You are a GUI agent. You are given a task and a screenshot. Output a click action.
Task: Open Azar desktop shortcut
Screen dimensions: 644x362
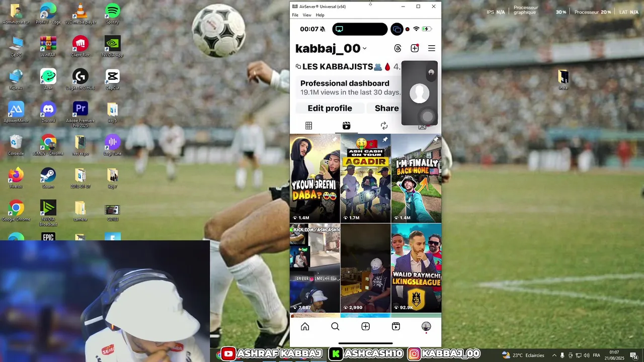pos(48,79)
